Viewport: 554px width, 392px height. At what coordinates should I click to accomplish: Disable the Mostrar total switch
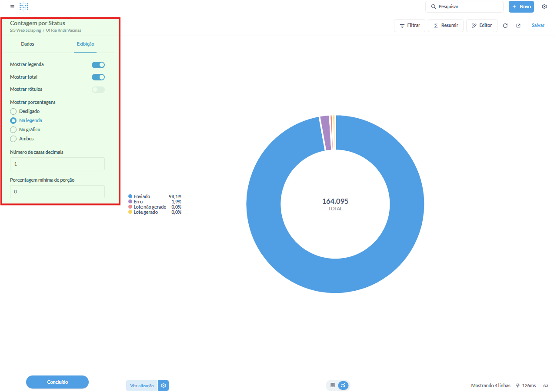(98, 77)
